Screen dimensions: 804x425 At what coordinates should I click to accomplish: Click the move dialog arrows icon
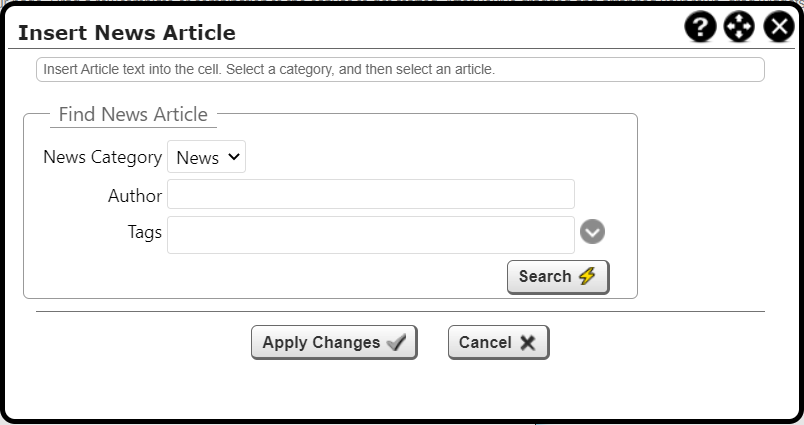739,27
